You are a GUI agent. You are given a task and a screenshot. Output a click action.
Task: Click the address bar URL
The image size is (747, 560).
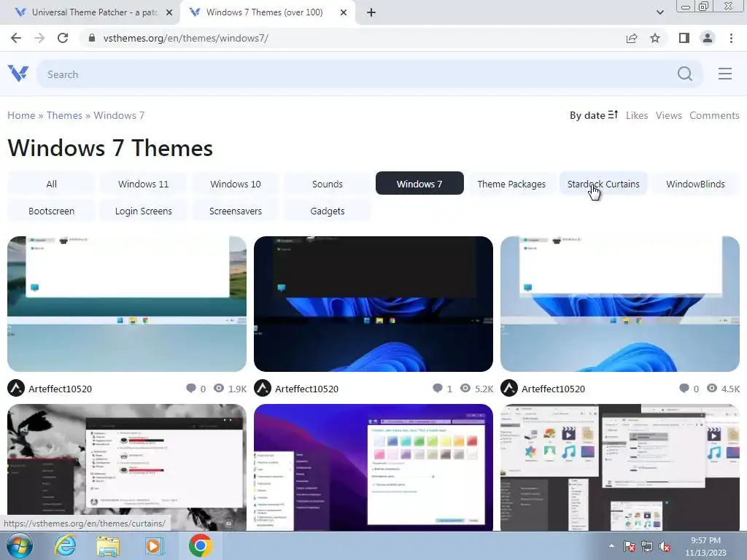tap(186, 38)
